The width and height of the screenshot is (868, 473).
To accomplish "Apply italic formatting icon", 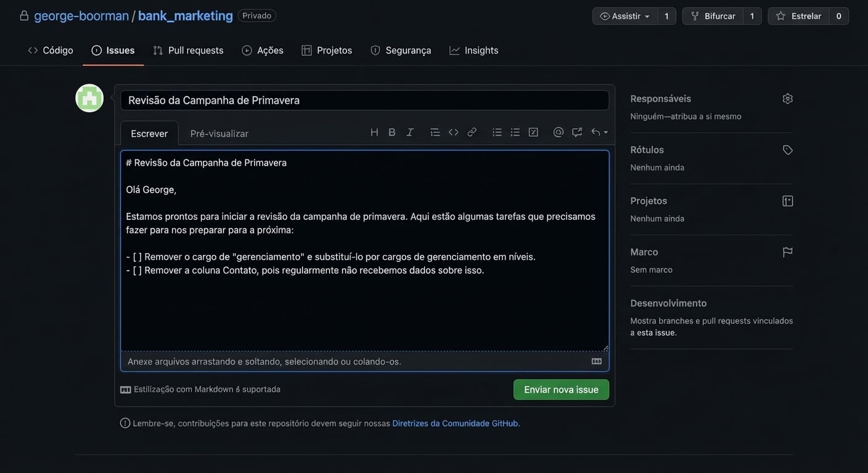I will coord(410,132).
